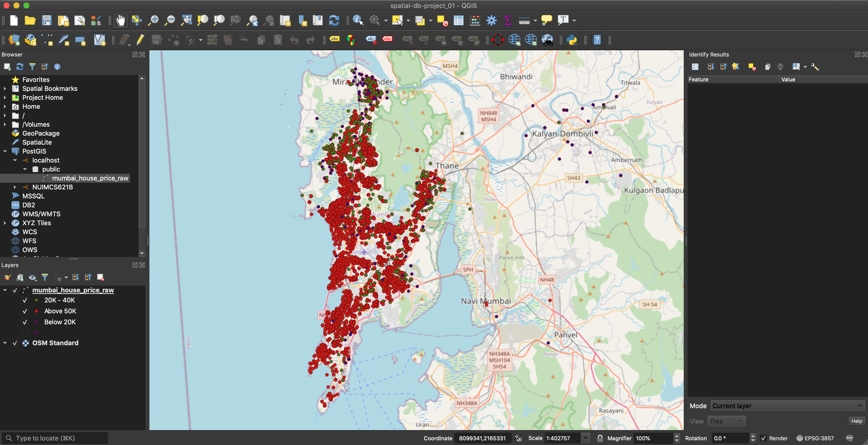The width and height of the screenshot is (868, 445).
Task: Open the Mode Current layer dropdown
Action: click(787, 406)
